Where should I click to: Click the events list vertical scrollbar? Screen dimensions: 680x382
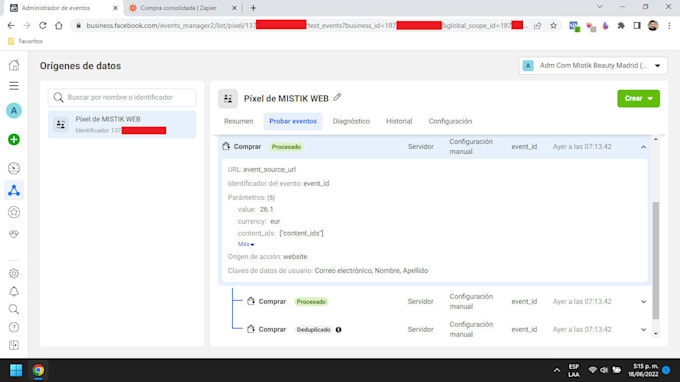click(x=656, y=260)
